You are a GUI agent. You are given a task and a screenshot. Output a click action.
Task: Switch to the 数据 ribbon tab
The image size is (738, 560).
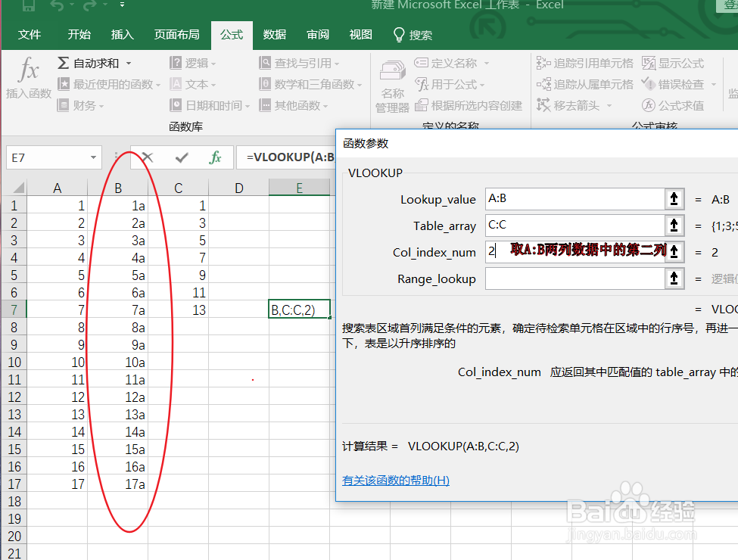coord(273,35)
